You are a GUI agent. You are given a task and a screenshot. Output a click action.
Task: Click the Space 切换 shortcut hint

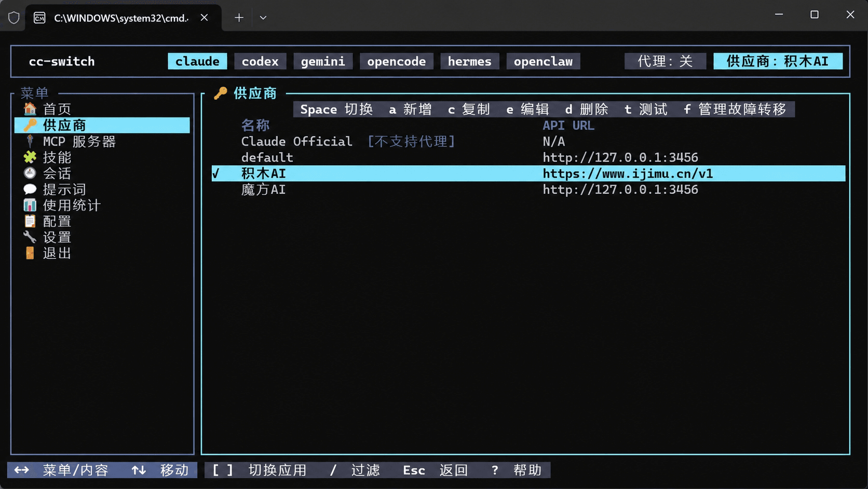336,109
